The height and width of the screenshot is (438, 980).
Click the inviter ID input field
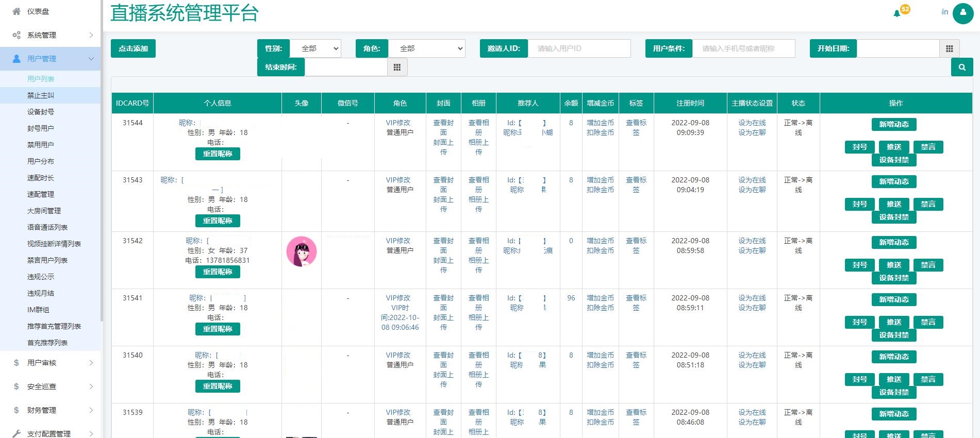click(x=578, y=49)
